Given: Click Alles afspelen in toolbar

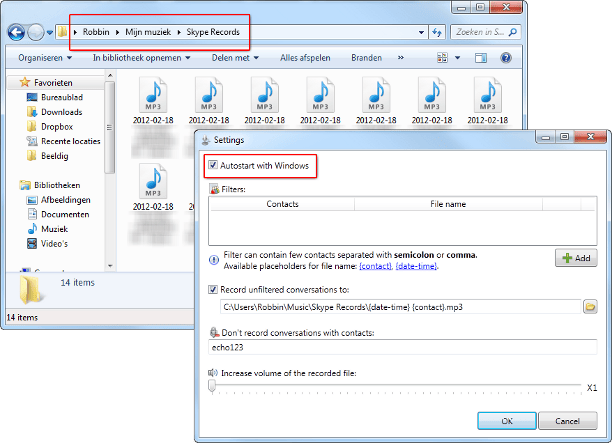Looking at the screenshot, I should pyautogui.click(x=305, y=58).
